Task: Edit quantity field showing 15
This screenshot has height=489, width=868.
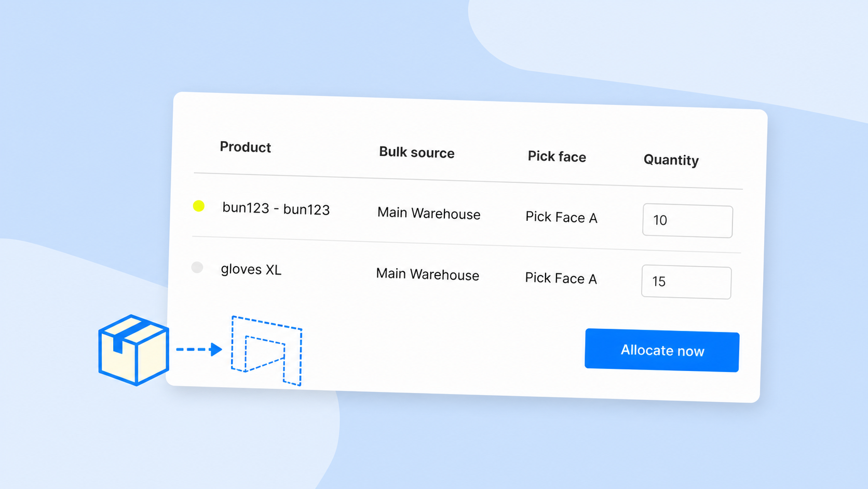Action: pos(686,282)
